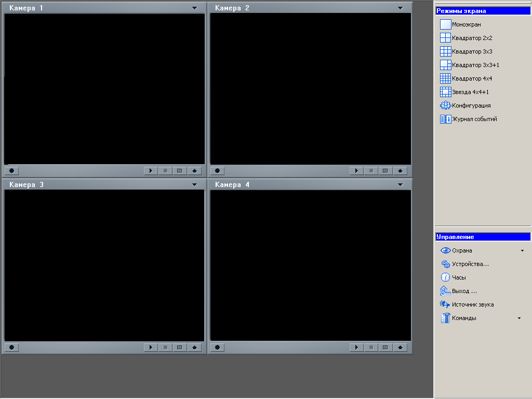532x399 pixels.
Task: Open the Охрана dropdown arrow
Action: point(522,250)
